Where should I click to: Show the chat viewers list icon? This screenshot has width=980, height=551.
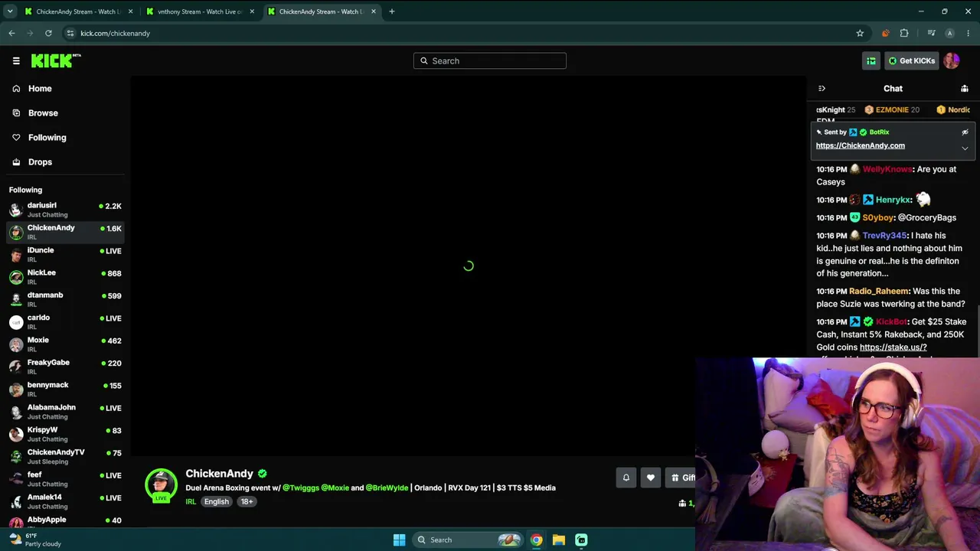[965, 89]
